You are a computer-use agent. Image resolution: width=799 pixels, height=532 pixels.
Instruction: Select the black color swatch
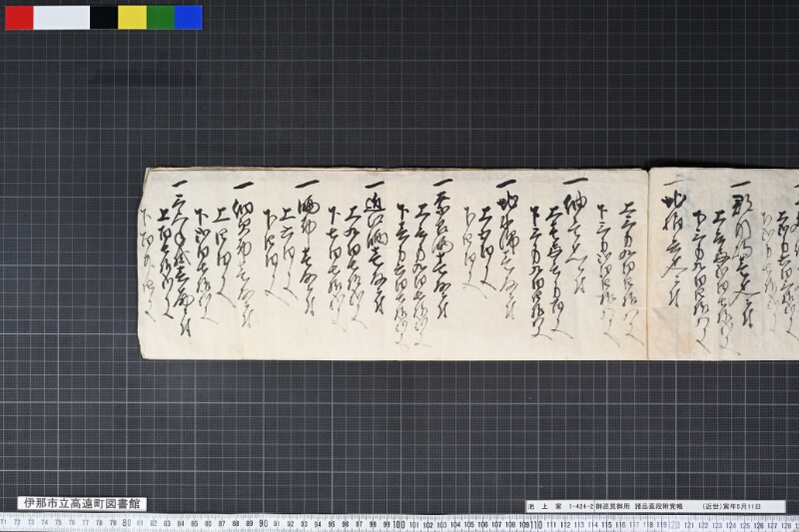(x=104, y=17)
